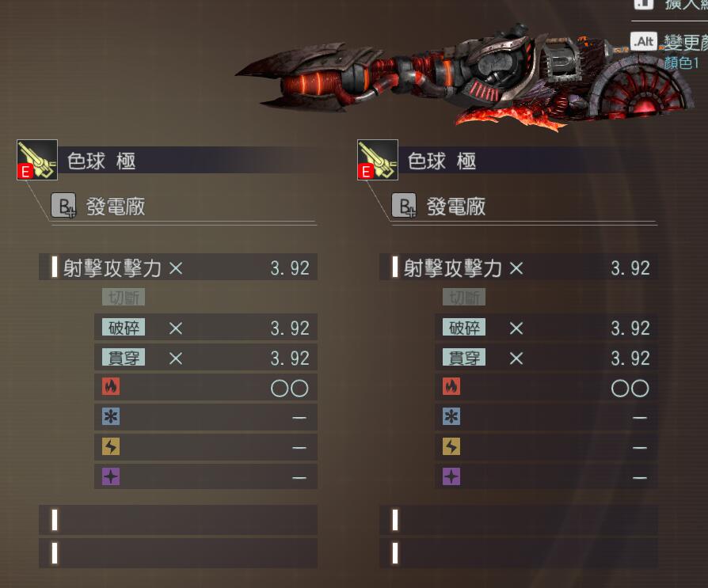
Task: Select the left lightning element icon
Action: pos(111,447)
